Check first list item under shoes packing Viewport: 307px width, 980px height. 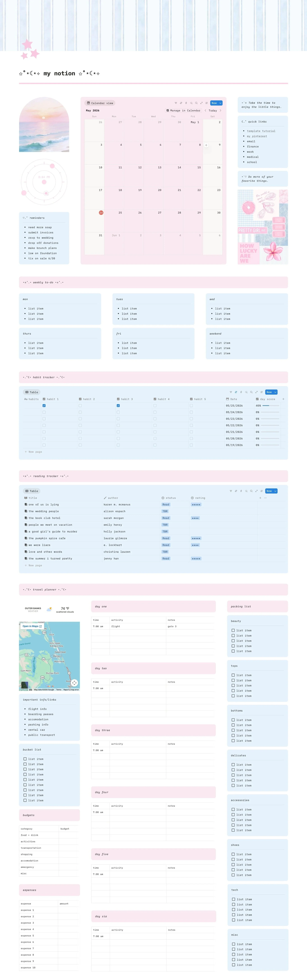(233, 854)
